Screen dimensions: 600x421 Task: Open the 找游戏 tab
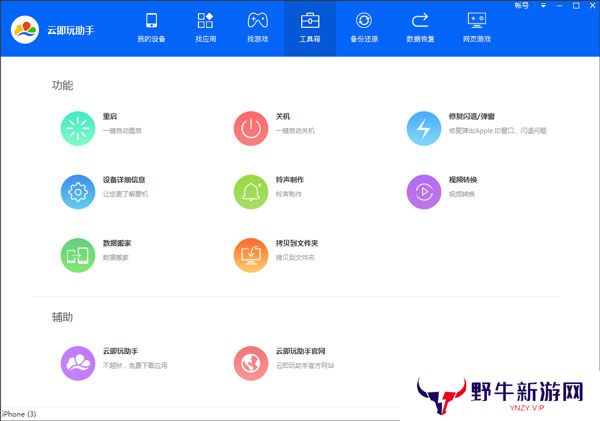[x=258, y=28]
